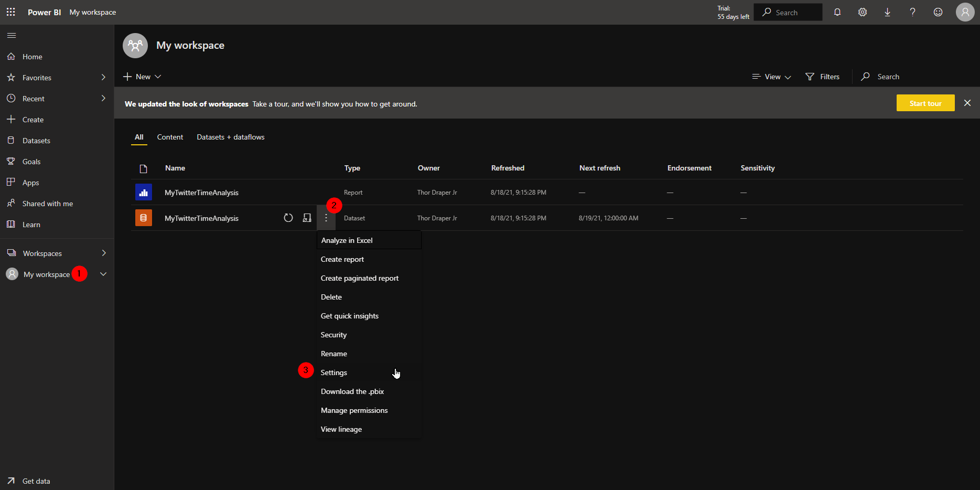Open the help question mark icon
This screenshot has width=980, height=490.
coord(913,12)
